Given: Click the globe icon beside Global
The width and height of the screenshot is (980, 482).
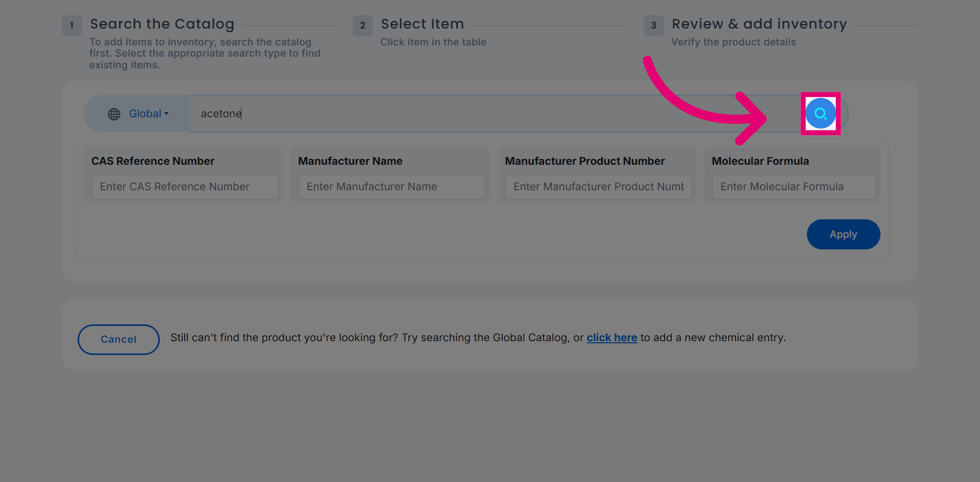Looking at the screenshot, I should 114,114.
